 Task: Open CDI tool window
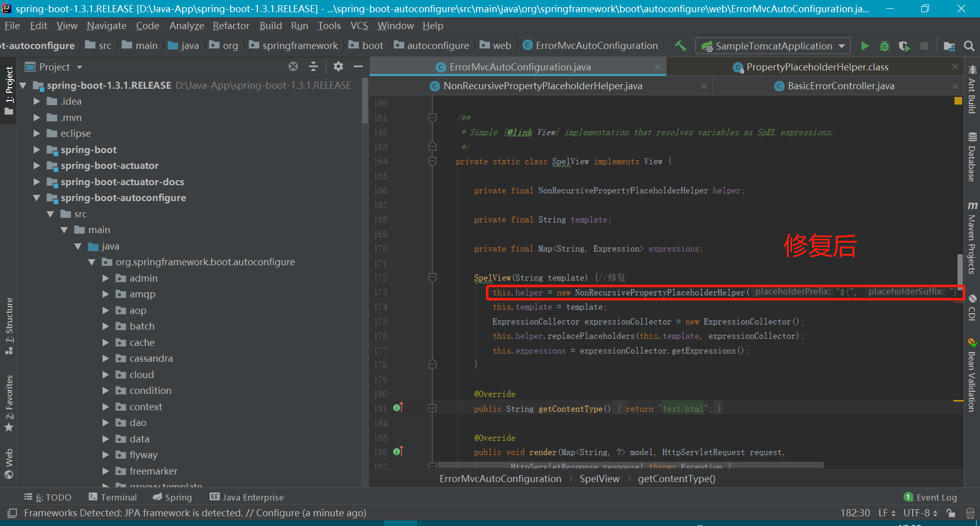point(972,307)
